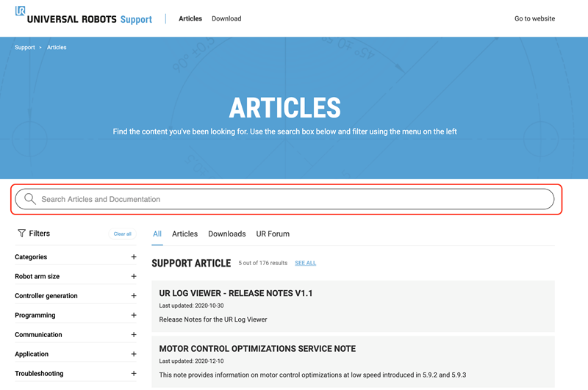This screenshot has height=390, width=588.
Task: Open the Download menu in top navigation
Action: click(x=226, y=18)
